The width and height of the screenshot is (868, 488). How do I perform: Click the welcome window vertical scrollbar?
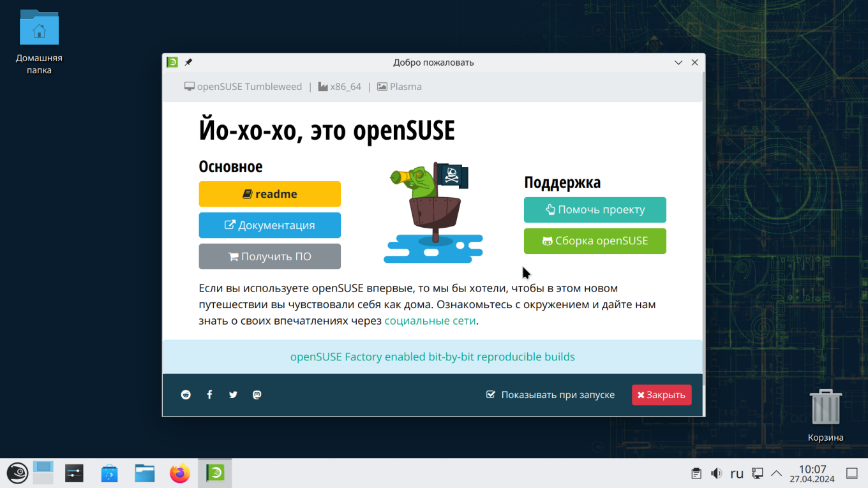click(x=704, y=230)
